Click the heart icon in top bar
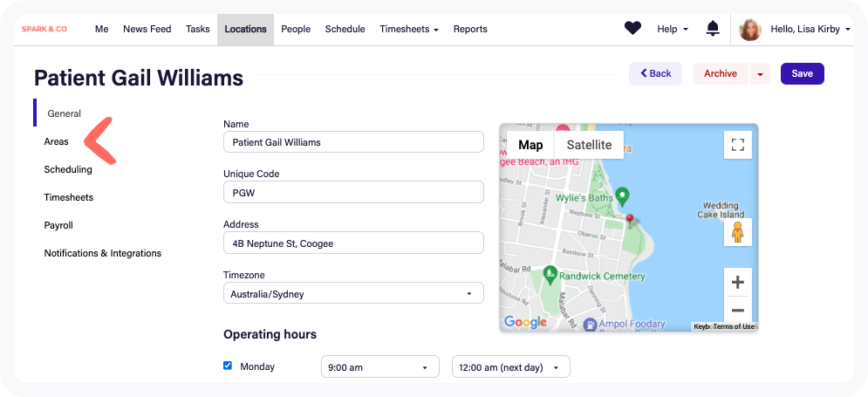The width and height of the screenshot is (868, 397). tap(632, 29)
